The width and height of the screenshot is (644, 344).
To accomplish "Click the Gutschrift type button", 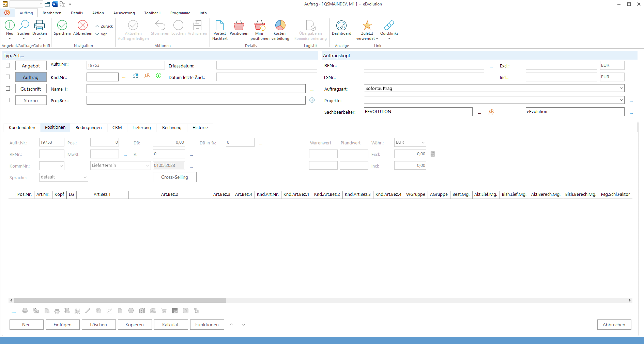I will tap(31, 89).
